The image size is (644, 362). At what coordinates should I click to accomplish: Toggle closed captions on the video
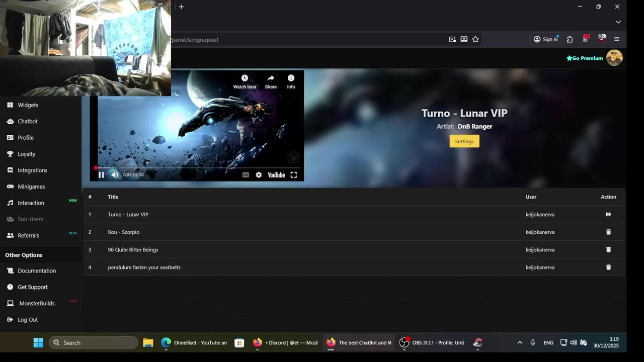[x=246, y=175]
